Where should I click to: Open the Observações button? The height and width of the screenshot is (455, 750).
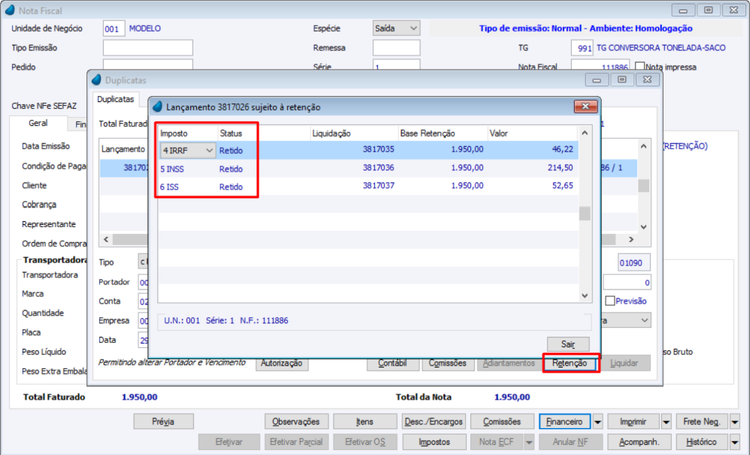click(296, 422)
